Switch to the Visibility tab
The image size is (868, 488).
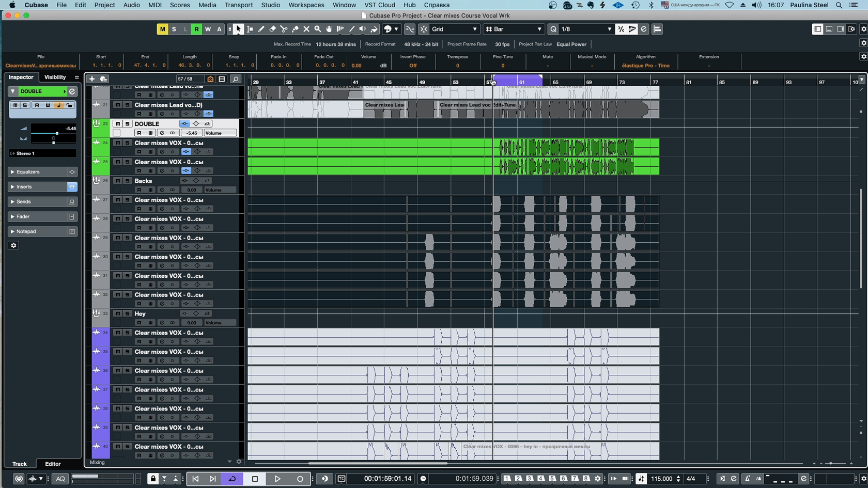55,77
